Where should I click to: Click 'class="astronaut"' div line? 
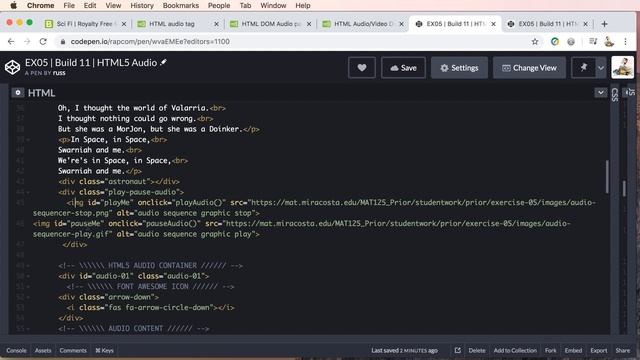pos(119,182)
